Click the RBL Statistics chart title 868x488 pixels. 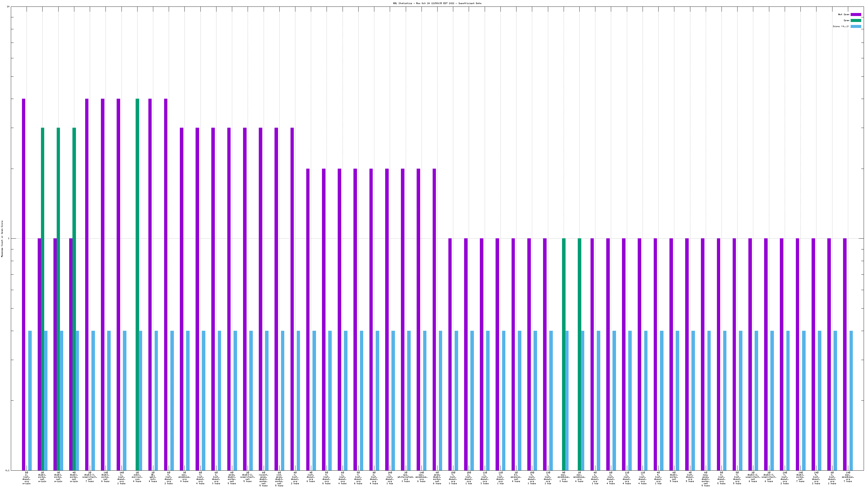click(437, 3)
